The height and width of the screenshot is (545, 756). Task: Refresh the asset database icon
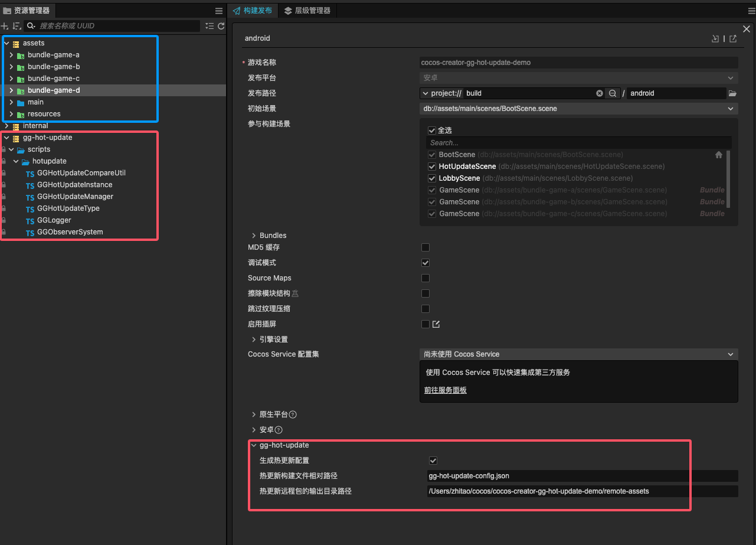(x=221, y=26)
